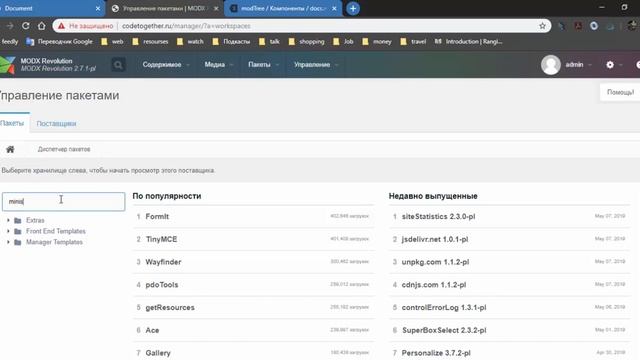The image size is (640, 360).
Task: Open the Содержимое dropdown menu
Action: (x=166, y=64)
